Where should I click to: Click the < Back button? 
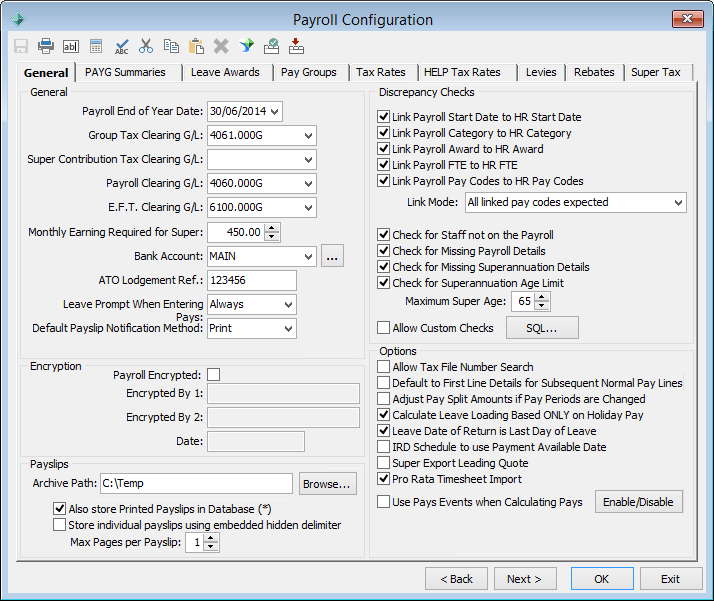pyautogui.click(x=456, y=579)
